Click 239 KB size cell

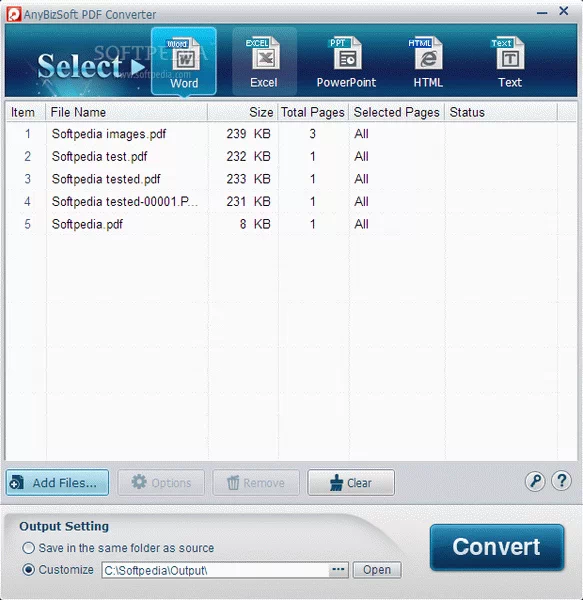[248, 134]
